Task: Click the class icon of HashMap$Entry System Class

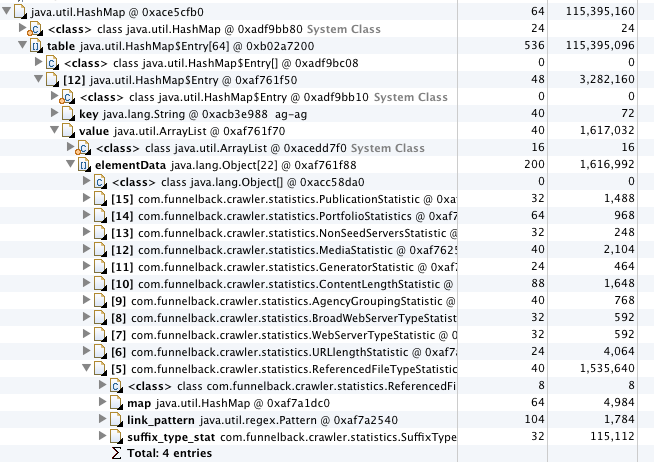Action: tap(68, 97)
